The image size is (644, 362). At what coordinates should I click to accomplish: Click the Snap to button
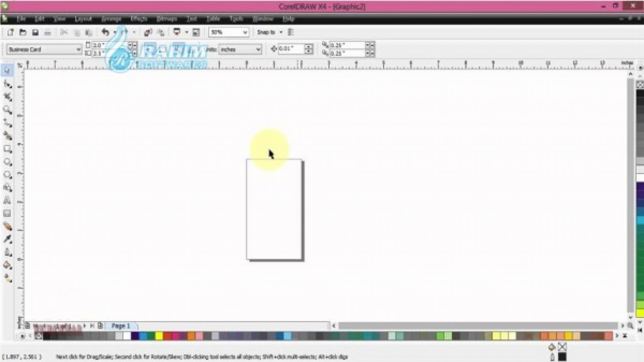coord(266,32)
